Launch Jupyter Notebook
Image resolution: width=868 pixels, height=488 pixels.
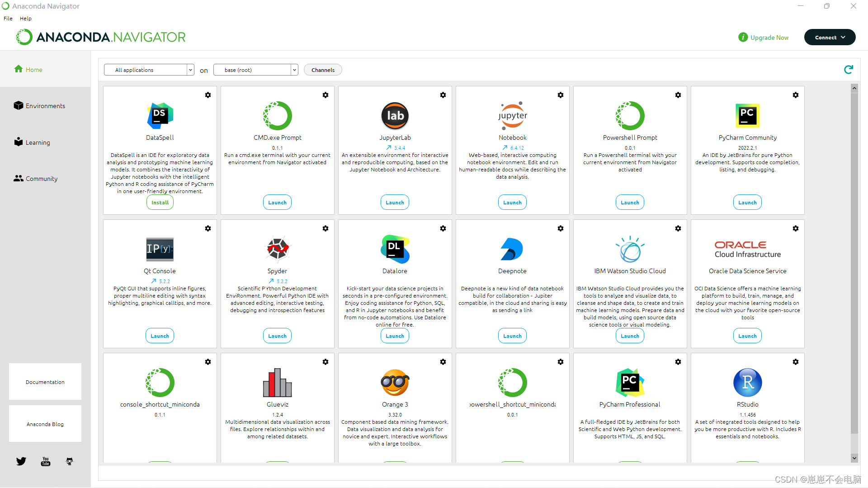point(513,202)
